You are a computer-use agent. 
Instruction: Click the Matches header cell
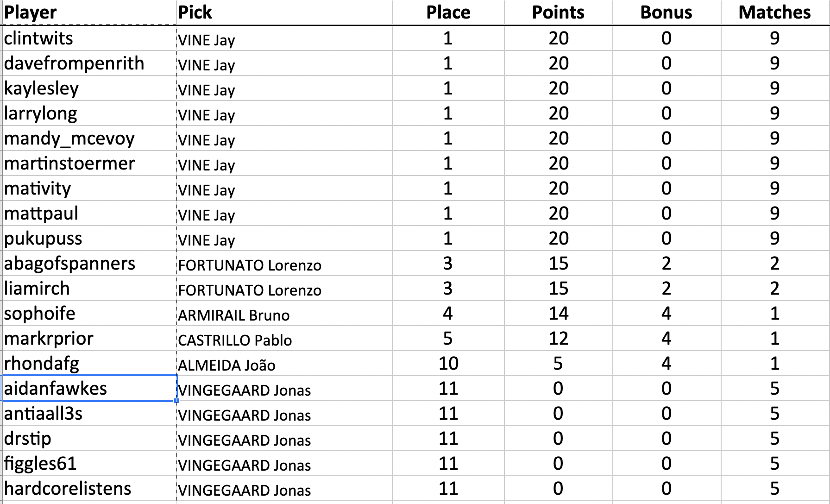(774, 13)
